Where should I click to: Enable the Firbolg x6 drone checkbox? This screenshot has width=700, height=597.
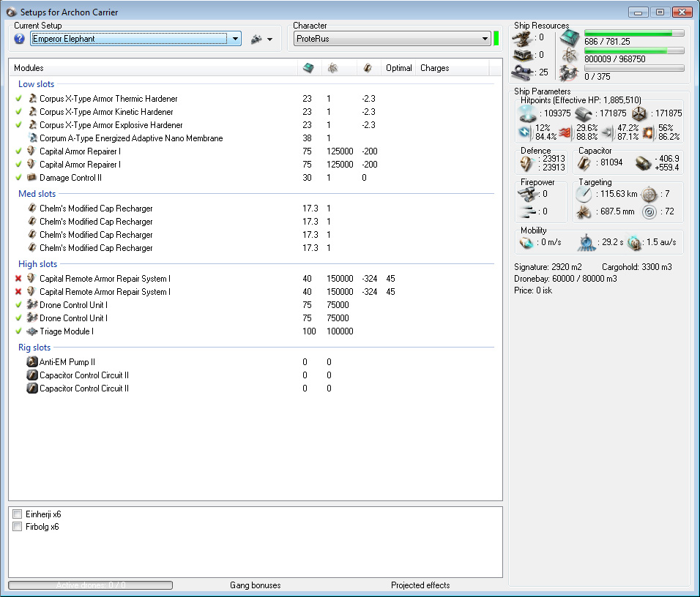[18, 527]
